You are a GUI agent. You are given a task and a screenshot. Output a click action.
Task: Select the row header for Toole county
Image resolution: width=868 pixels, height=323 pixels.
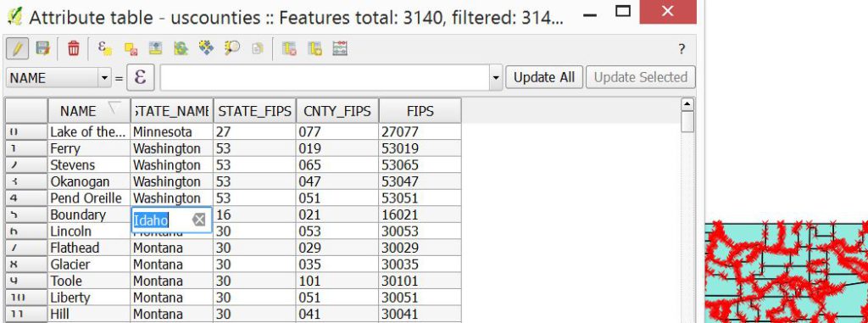tap(26, 281)
